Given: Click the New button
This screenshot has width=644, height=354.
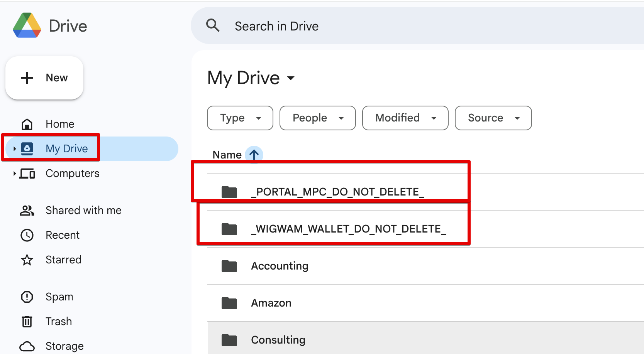Looking at the screenshot, I should coord(44,78).
